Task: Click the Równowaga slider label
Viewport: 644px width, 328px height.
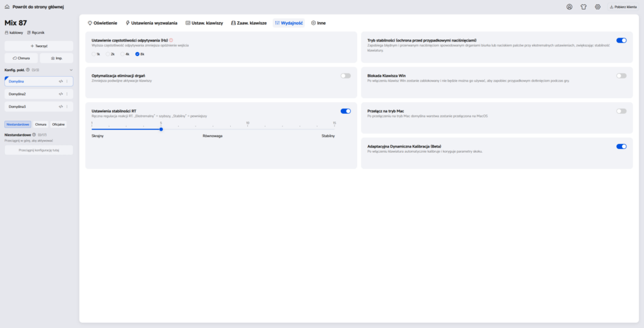Action: coord(213,136)
